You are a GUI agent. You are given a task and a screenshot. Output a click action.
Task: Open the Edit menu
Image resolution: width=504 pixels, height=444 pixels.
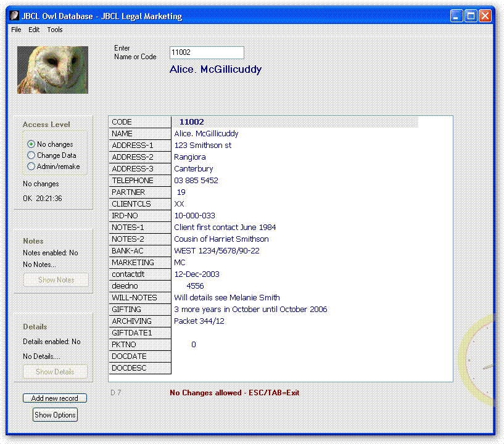(34, 30)
